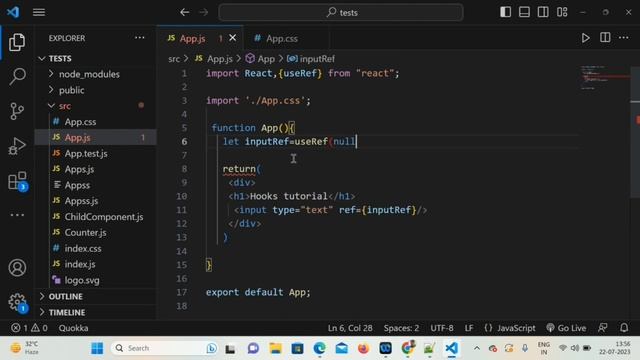Open Appss.js in the file tree
Screen dimensions: 640x360
pos(96,201)
